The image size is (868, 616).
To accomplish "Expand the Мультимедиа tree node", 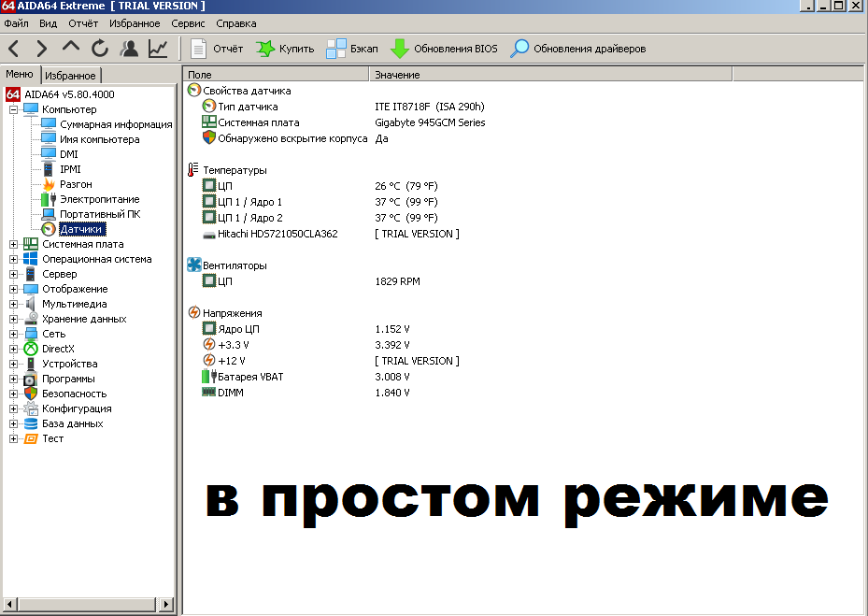I will click(13, 304).
